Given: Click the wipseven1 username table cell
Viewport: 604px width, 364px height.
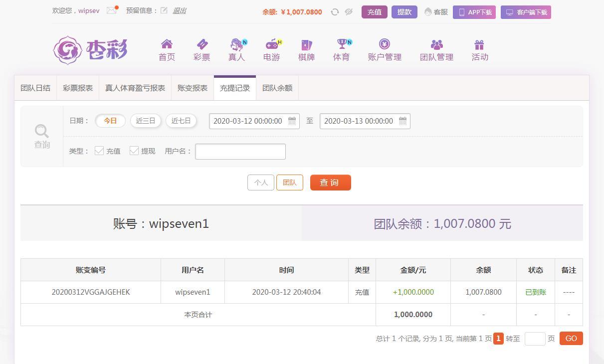Looking at the screenshot, I should (193, 292).
